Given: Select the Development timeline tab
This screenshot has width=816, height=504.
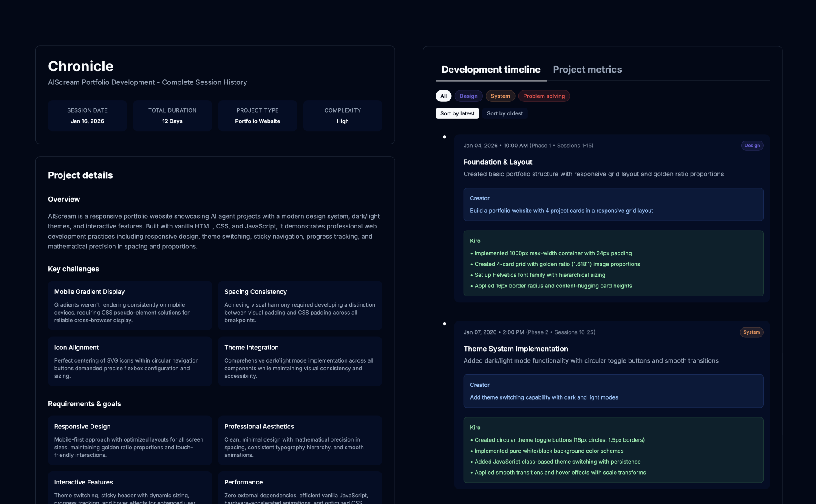Looking at the screenshot, I should pos(491,70).
